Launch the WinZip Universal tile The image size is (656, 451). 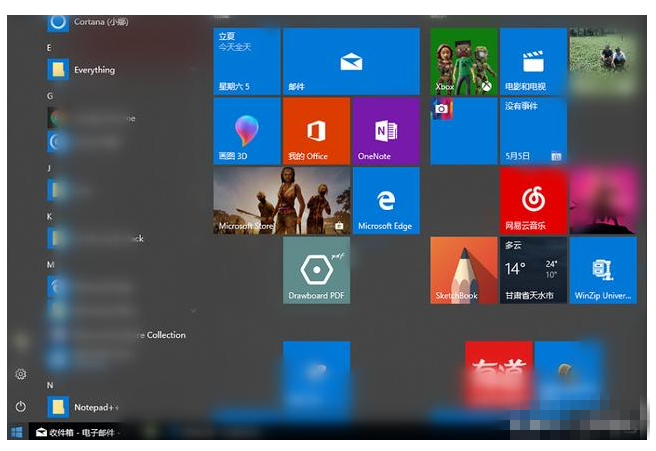(x=603, y=270)
